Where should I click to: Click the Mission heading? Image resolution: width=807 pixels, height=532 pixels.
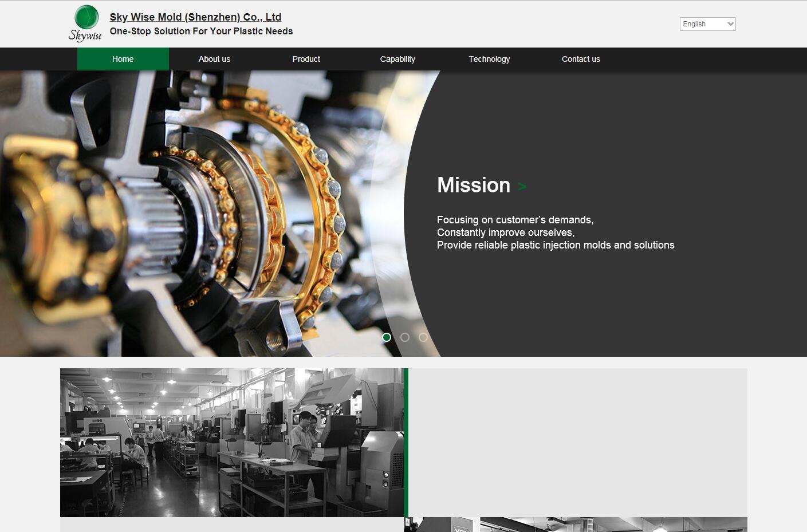point(473,185)
